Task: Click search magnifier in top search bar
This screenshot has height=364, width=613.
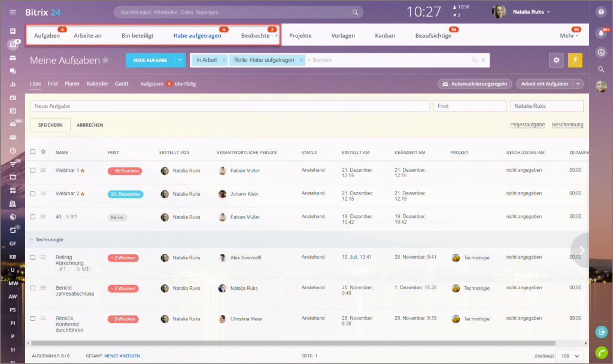Action: 355,12
